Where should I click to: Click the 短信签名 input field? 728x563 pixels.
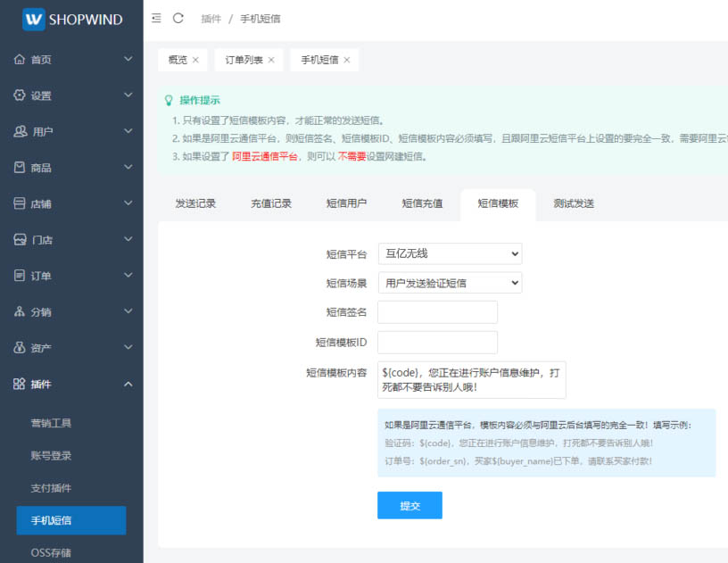pyautogui.click(x=437, y=312)
